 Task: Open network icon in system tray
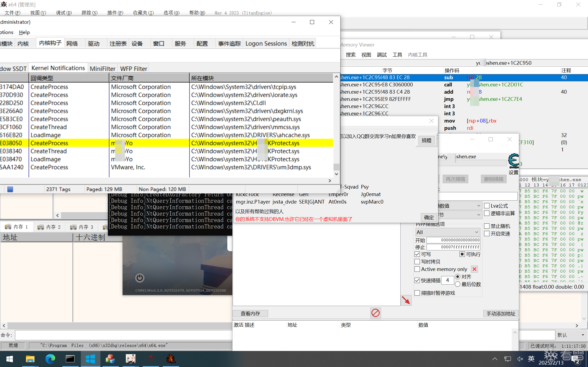tap(507, 359)
